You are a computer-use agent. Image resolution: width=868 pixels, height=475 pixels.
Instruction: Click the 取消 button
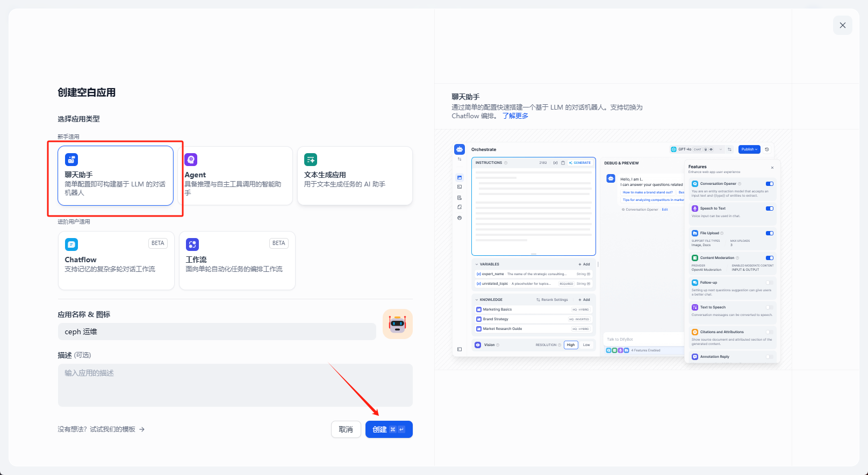[x=346, y=429]
